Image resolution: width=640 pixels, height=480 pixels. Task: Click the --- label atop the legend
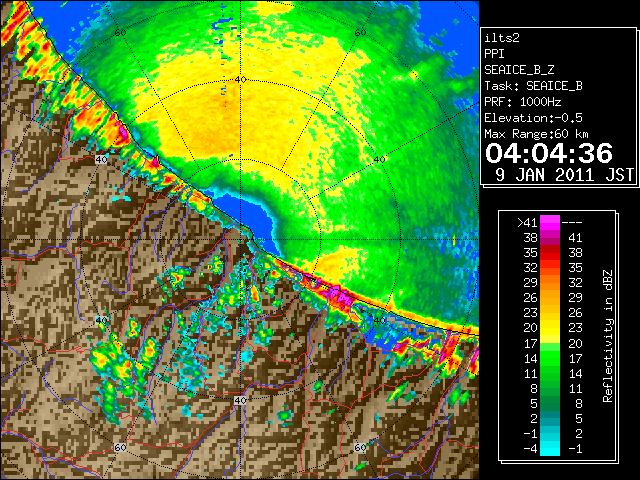[x=572, y=223]
